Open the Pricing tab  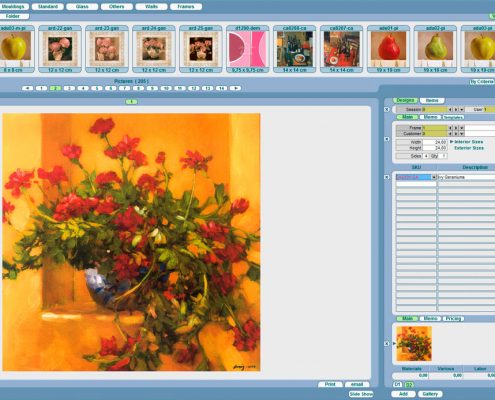point(453,319)
